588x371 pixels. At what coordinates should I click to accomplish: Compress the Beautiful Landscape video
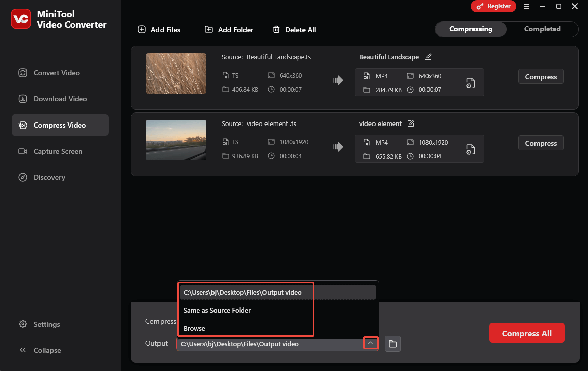click(541, 77)
